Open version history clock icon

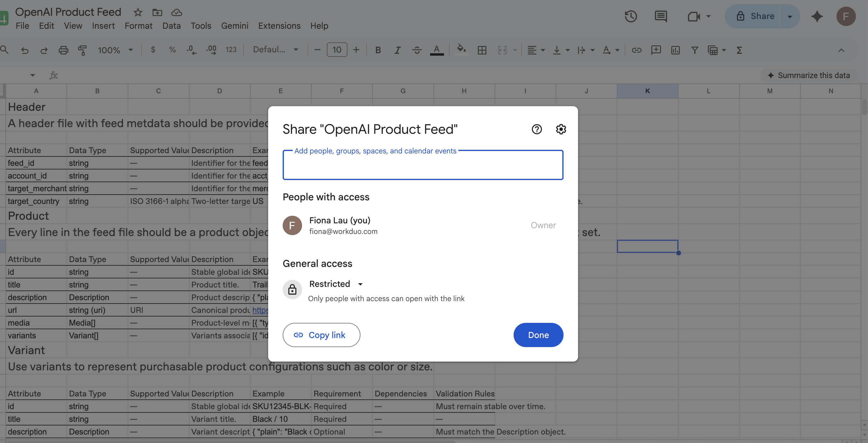pos(630,16)
